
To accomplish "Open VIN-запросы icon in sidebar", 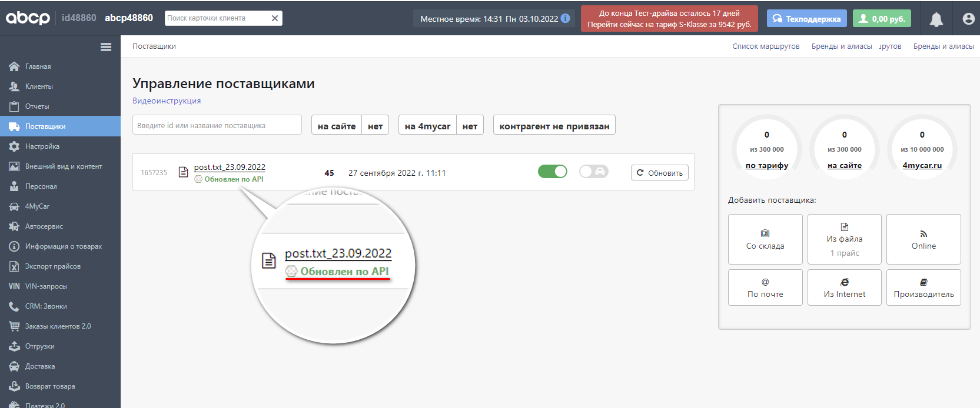I will click(x=14, y=286).
